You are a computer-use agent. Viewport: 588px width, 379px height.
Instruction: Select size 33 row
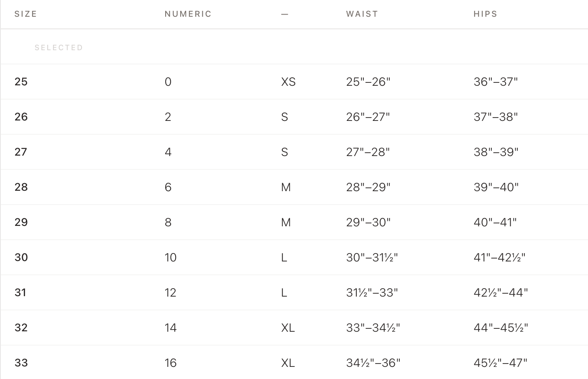[294, 362]
